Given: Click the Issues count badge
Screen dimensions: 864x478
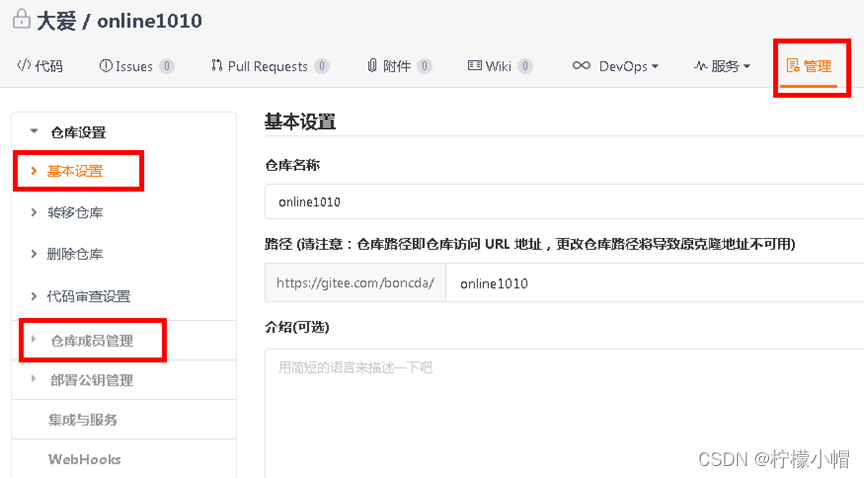Looking at the screenshot, I should click(x=166, y=66).
